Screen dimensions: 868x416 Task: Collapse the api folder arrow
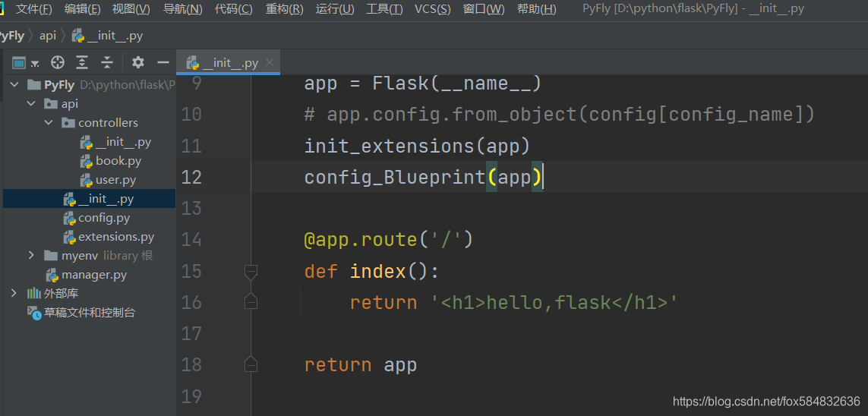point(32,103)
